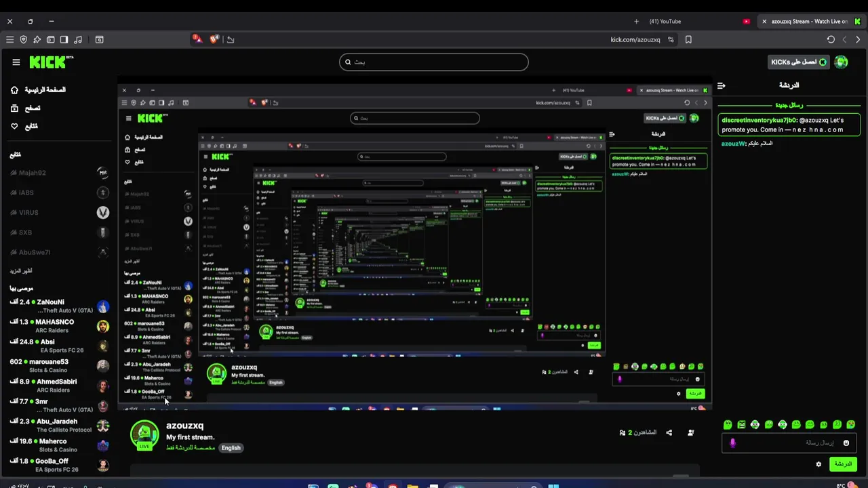This screenshot has height=488, width=868.
Task: Select followed channel Majah92
Action: 60,173
